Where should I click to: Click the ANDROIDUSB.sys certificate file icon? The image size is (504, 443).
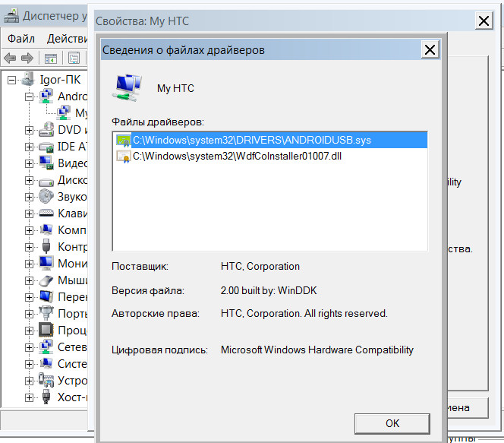pyautogui.click(x=124, y=141)
